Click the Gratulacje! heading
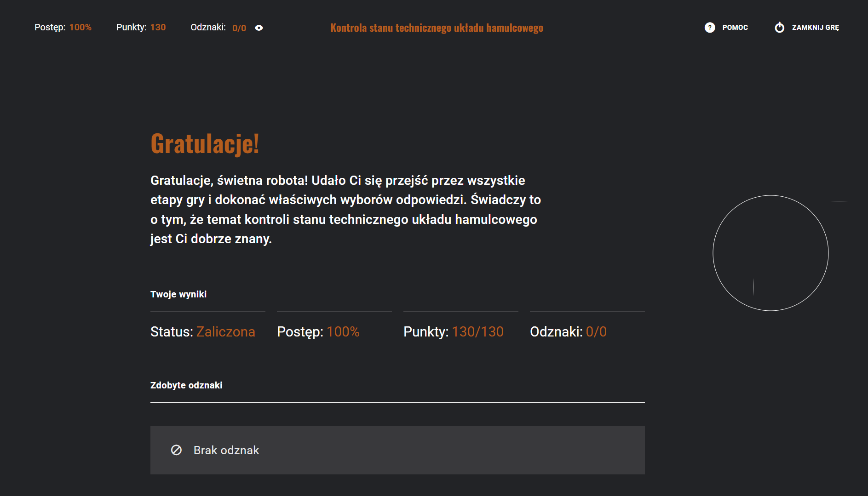Screen dimensions: 868x496 pos(205,144)
